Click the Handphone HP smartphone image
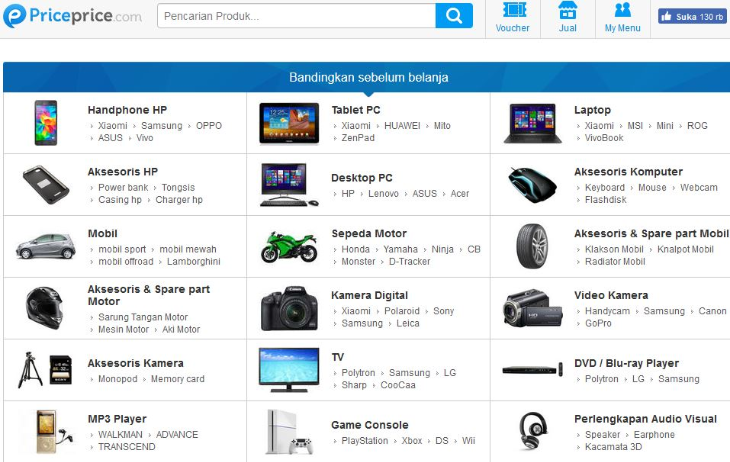Screen dimensions: 730x462 (x=46, y=123)
